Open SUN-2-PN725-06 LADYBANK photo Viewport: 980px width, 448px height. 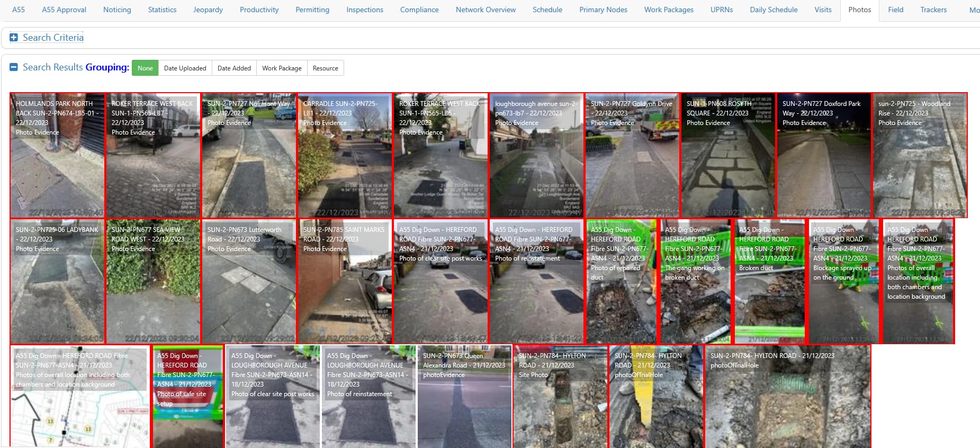(x=57, y=281)
